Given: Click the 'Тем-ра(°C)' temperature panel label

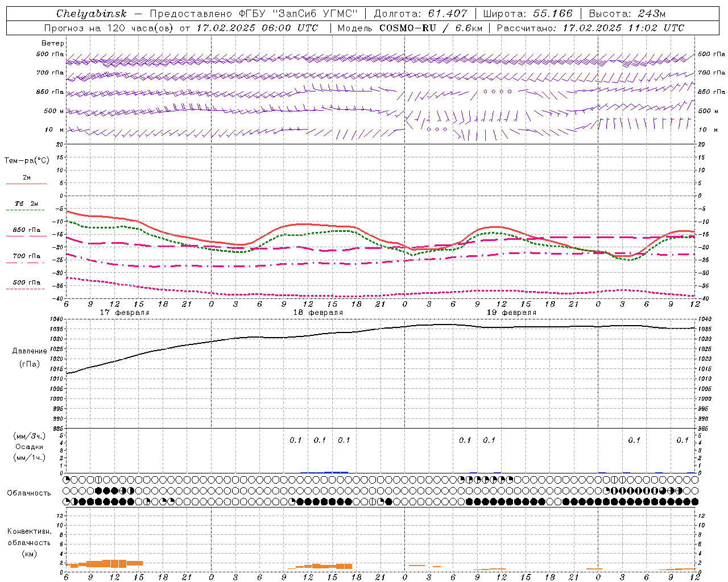Looking at the screenshot, I should (x=27, y=161).
